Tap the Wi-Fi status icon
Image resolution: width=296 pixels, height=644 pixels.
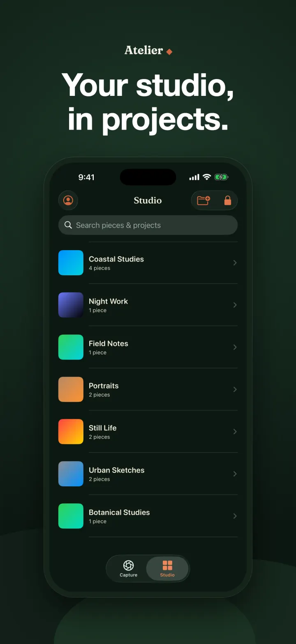coord(207,177)
